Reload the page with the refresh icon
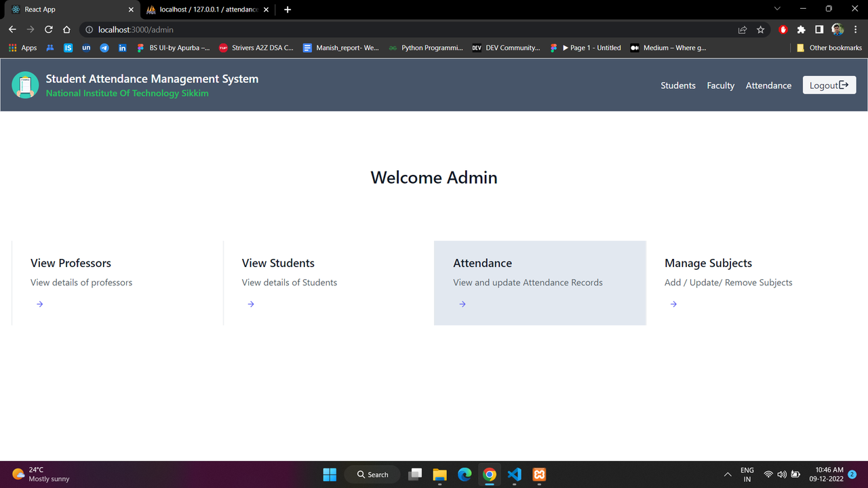 point(48,30)
